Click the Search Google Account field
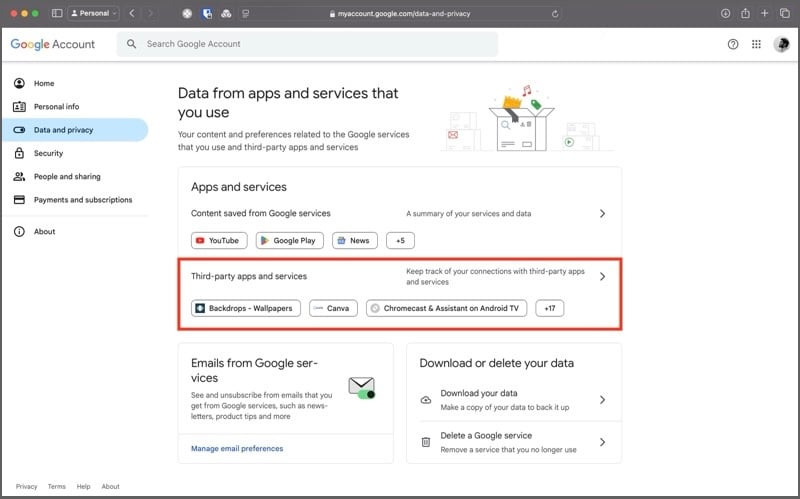 click(x=307, y=44)
